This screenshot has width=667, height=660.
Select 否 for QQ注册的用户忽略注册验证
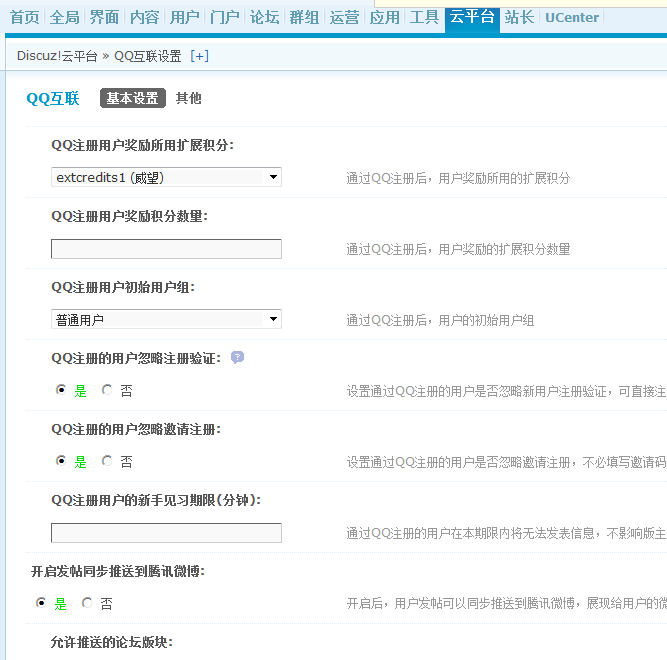click(x=107, y=391)
